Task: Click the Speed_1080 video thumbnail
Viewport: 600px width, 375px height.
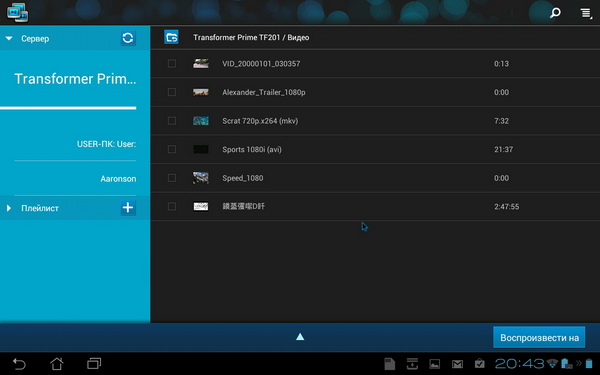Action: 201,178
